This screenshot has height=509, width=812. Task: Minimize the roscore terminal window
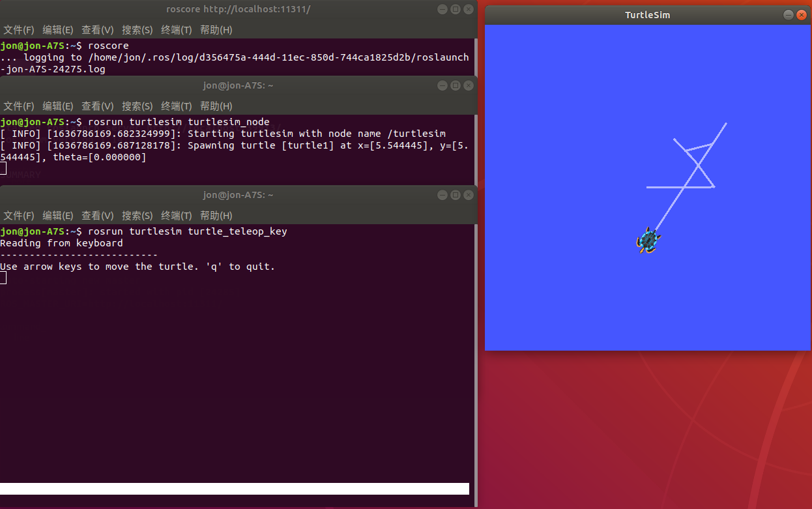pyautogui.click(x=442, y=9)
